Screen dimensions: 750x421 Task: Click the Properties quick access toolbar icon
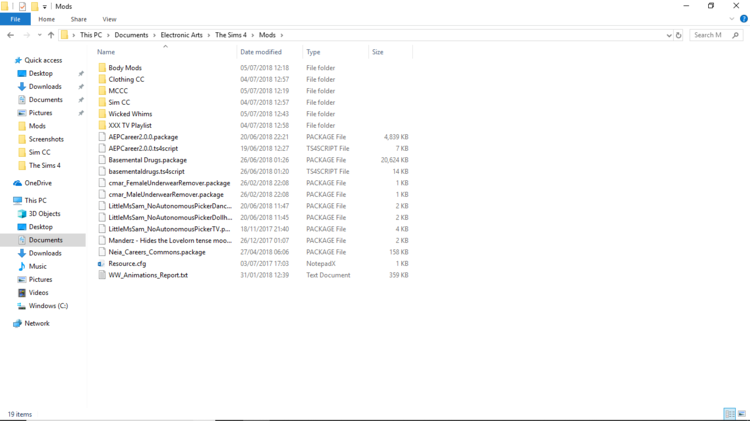point(22,6)
